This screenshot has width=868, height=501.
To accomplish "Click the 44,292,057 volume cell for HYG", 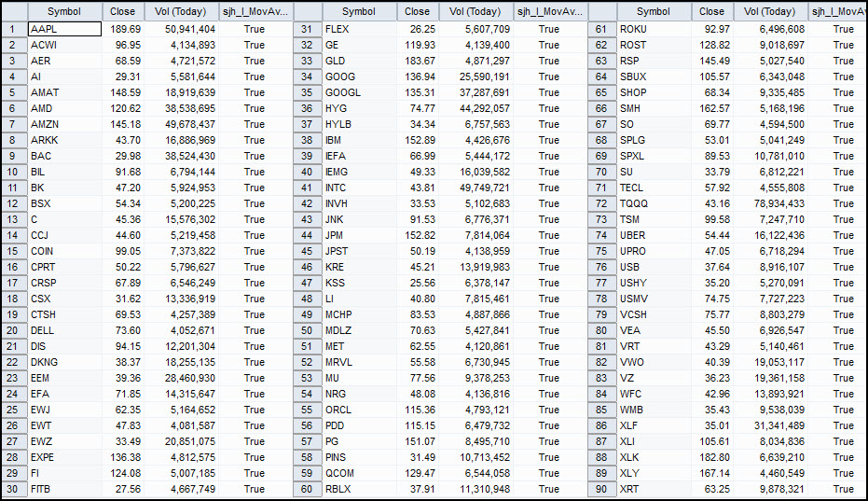I will click(475, 108).
